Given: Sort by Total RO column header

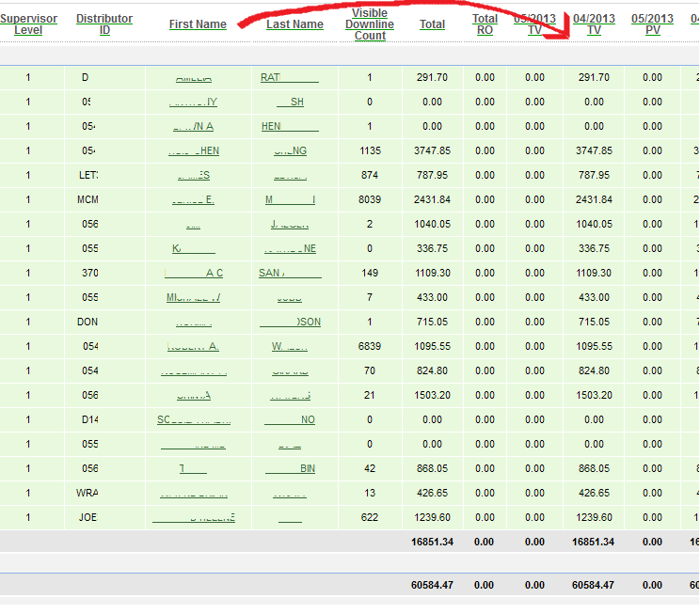Looking at the screenshot, I should [x=485, y=24].
